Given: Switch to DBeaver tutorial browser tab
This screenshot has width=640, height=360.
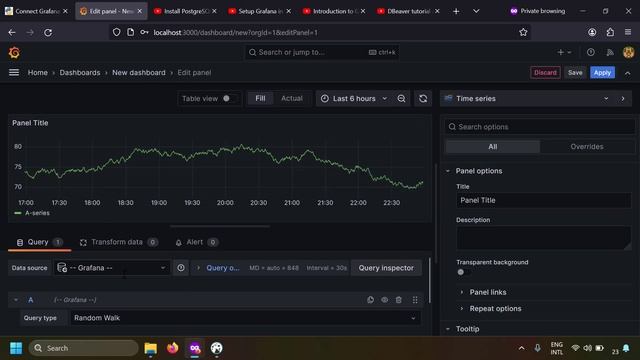Looking at the screenshot, I should [409, 11].
